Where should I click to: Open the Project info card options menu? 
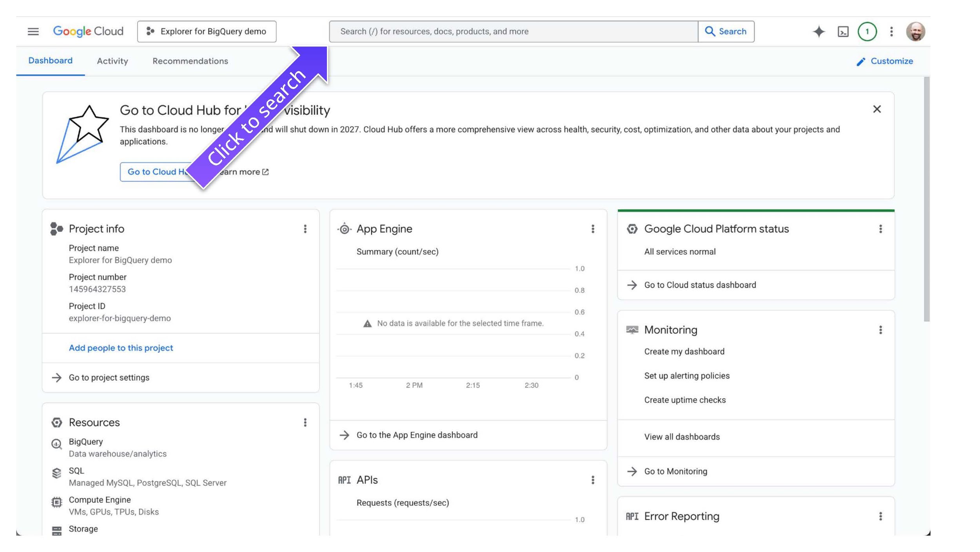[305, 229]
